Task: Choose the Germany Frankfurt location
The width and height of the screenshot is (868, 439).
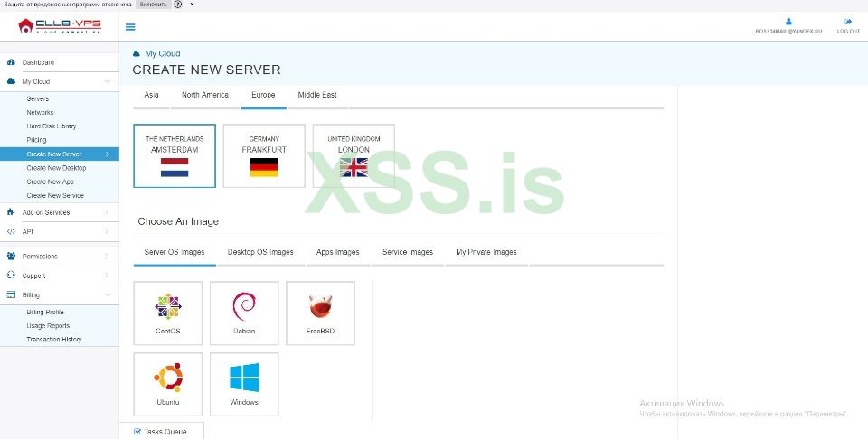Action: click(x=264, y=156)
